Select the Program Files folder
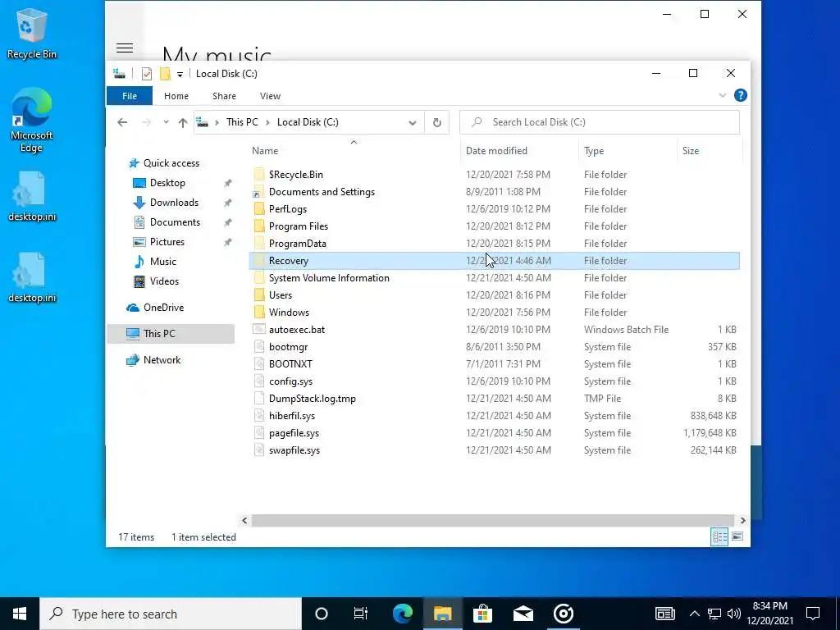This screenshot has height=630, width=840. click(299, 226)
